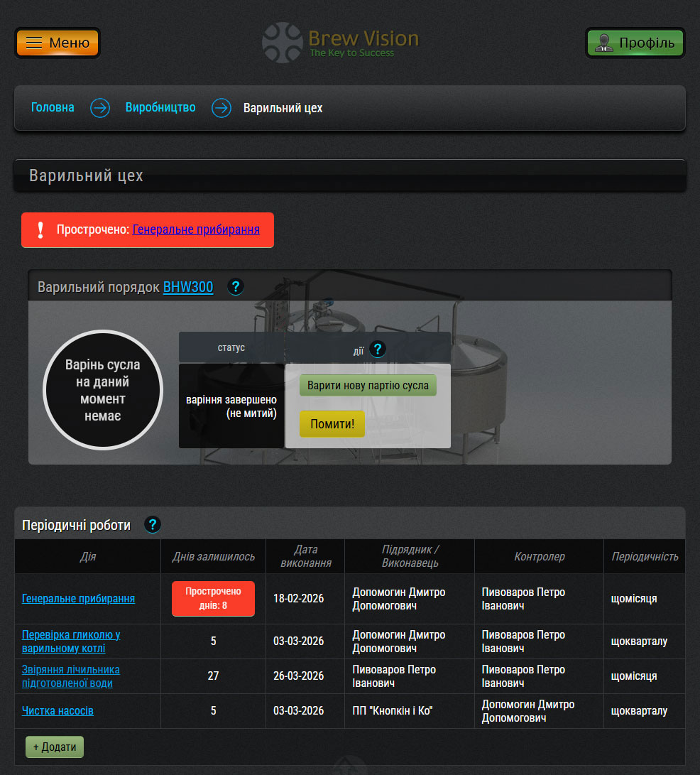Open Звіряння лічильника підготовленої води task
The image size is (700, 775).
(71, 676)
